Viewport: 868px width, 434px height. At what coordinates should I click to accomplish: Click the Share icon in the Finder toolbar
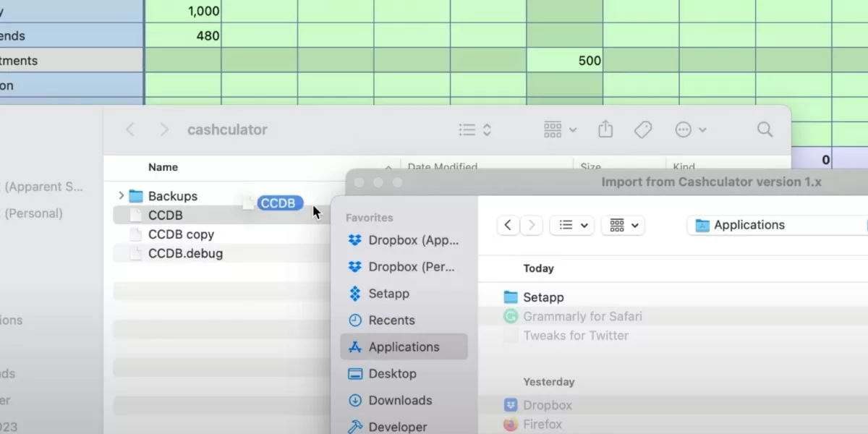[605, 129]
